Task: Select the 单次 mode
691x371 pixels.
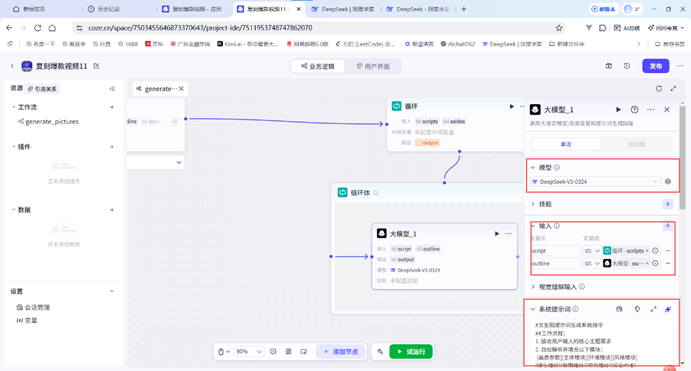Action: pyautogui.click(x=566, y=144)
